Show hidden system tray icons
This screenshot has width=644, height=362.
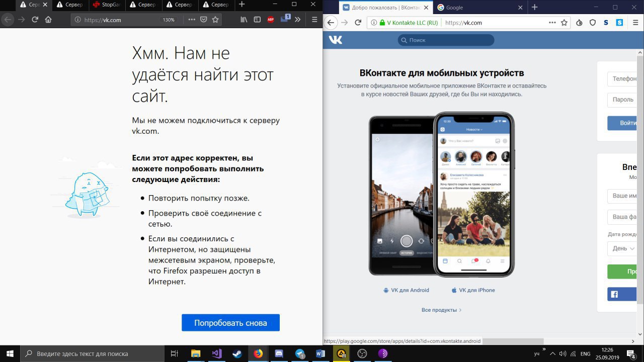click(553, 353)
